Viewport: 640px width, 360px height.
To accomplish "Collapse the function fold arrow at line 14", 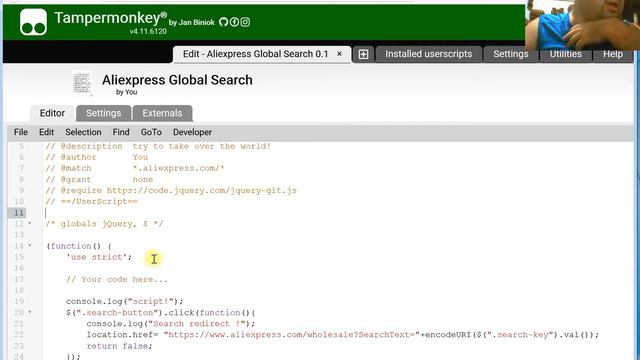I will coord(30,246).
